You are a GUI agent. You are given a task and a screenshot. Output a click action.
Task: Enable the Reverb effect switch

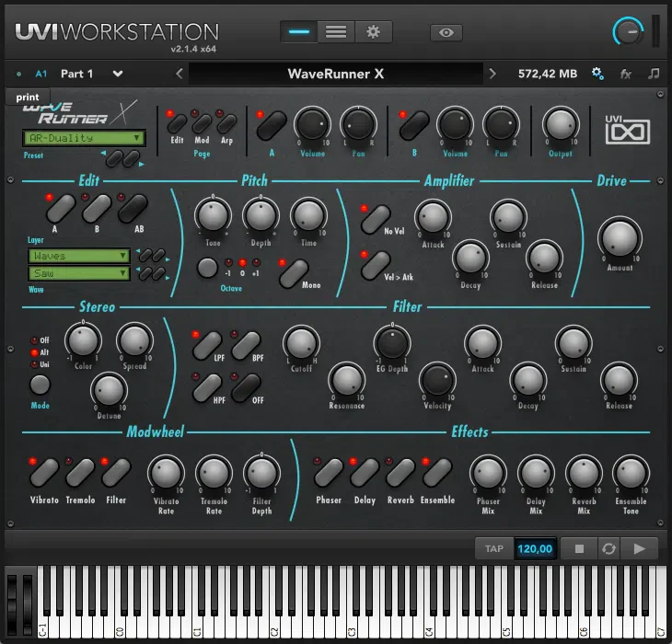(x=400, y=473)
